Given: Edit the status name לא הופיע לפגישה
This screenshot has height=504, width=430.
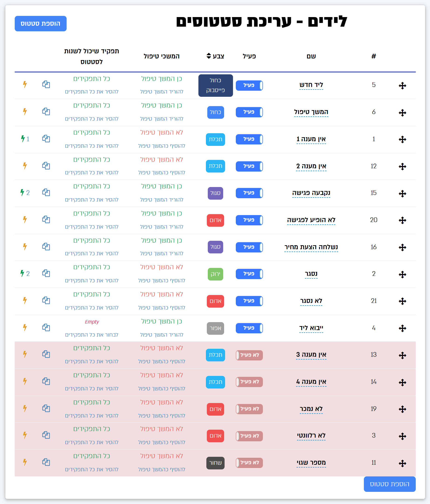Looking at the screenshot, I should [x=311, y=220].
